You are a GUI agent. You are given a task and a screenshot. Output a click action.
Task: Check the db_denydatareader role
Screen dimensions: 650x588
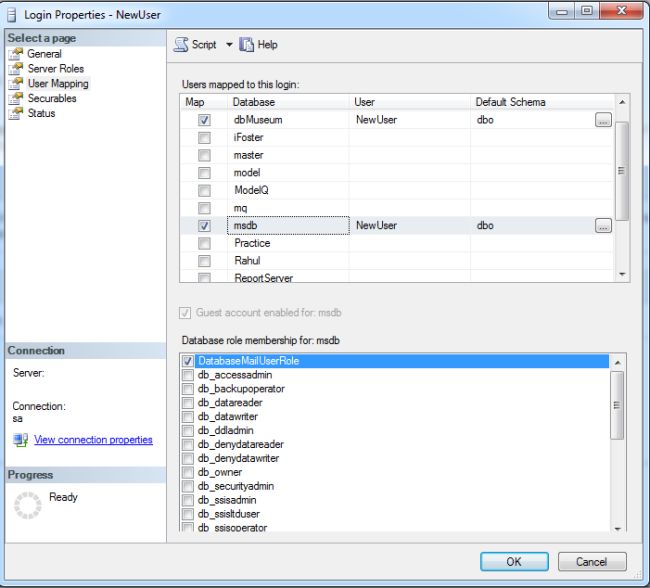click(188, 444)
